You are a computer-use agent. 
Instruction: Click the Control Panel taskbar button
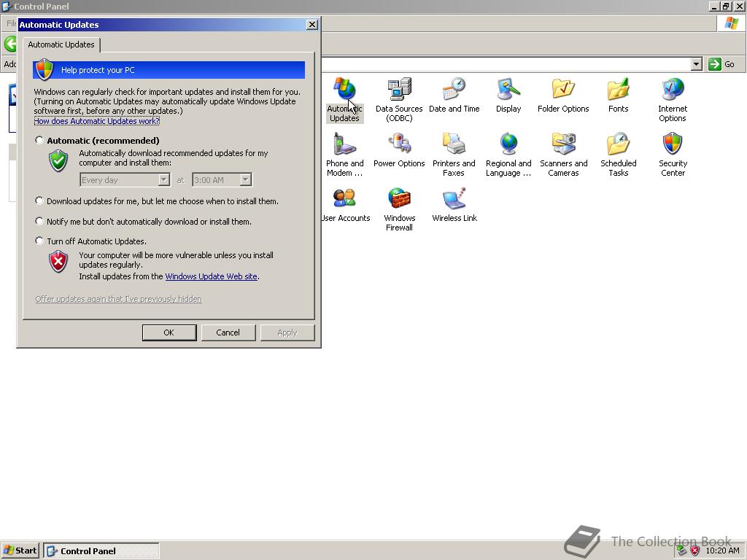(x=101, y=551)
